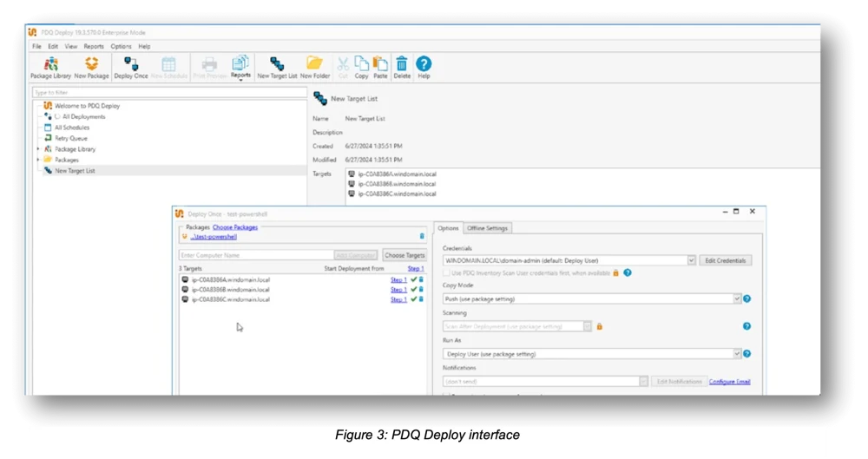Select New Target List in the tree
Screen dimensions: 868x459
(x=75, y=171)
